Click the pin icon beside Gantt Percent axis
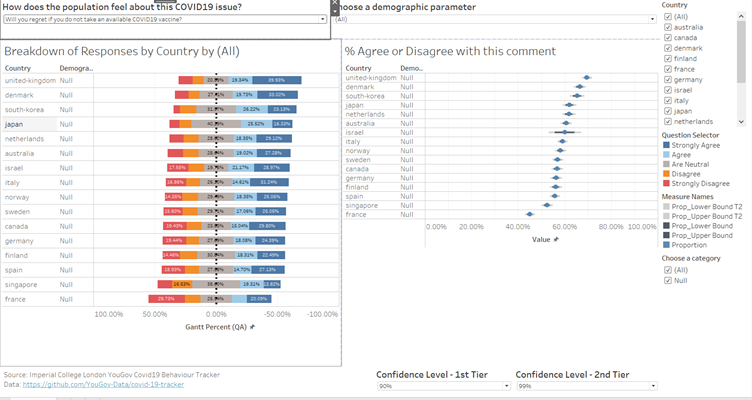The image size is (752, 400). pyautogui.click(x=253, y=327)
